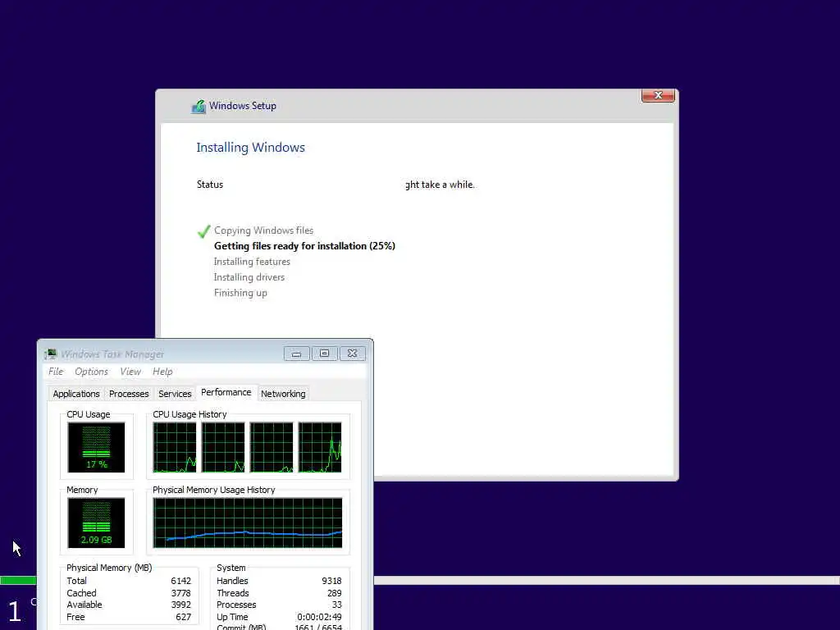Click the Handles value 9318
840x630 pixels.
[x=331, y=581]
